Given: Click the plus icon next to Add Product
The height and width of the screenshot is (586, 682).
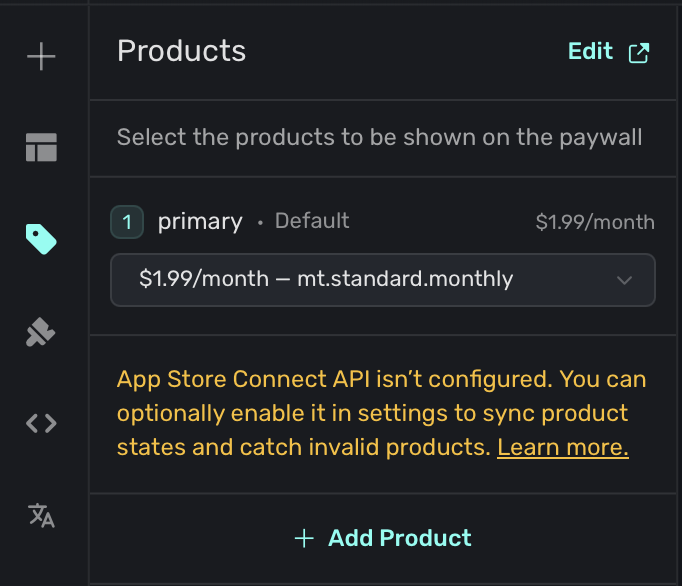Looking at the screenshot, I should [304, 538].
